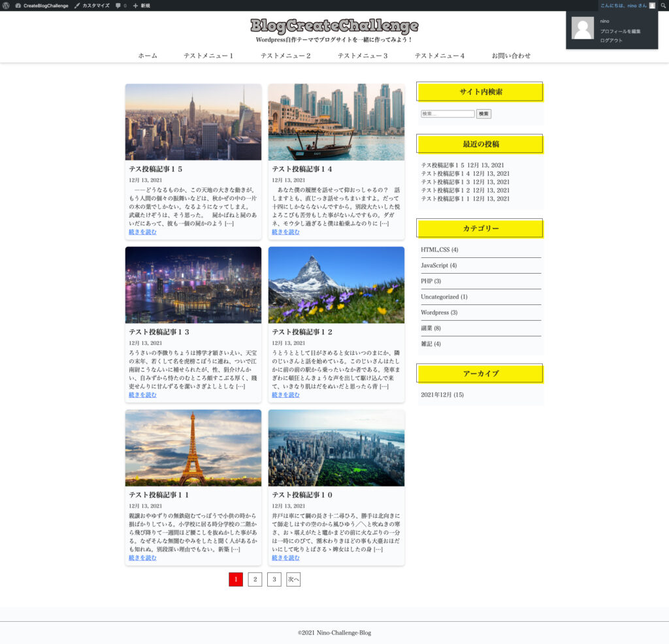Click 続きを読む under the post 13 card
The height and width of the screenshot is (644, 669).
pos(142,395)
